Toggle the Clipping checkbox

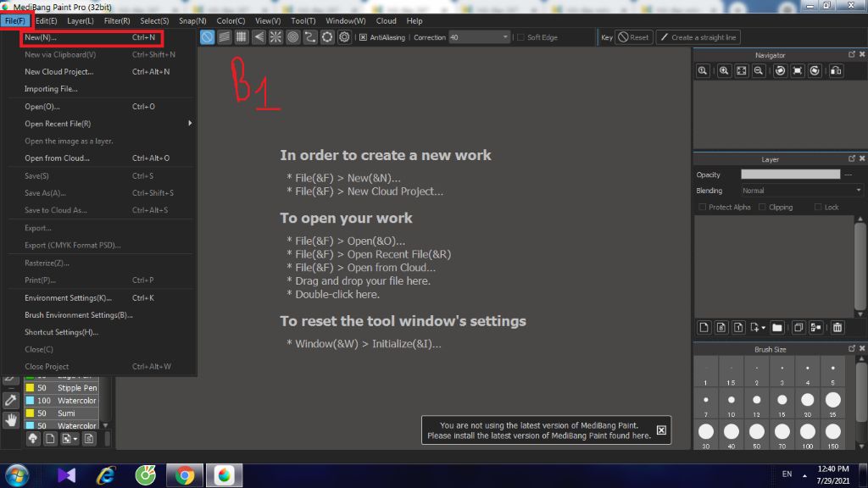(762, 207)
